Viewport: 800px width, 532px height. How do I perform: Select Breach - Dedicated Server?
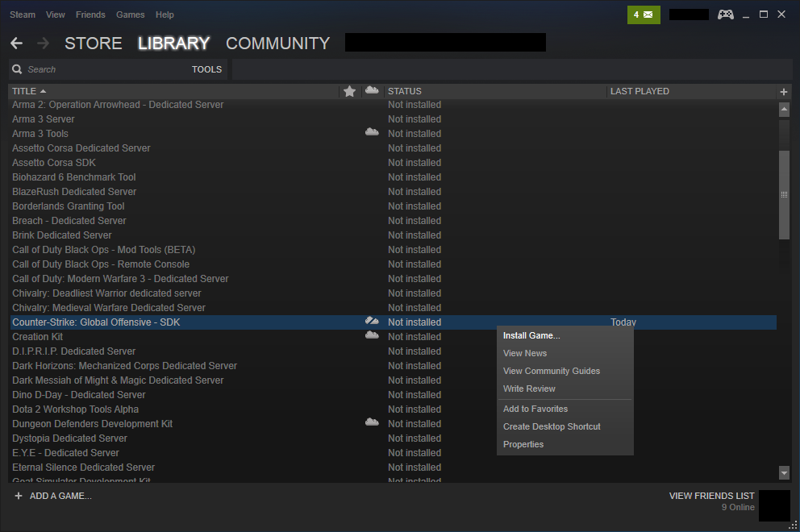[69, 221]
